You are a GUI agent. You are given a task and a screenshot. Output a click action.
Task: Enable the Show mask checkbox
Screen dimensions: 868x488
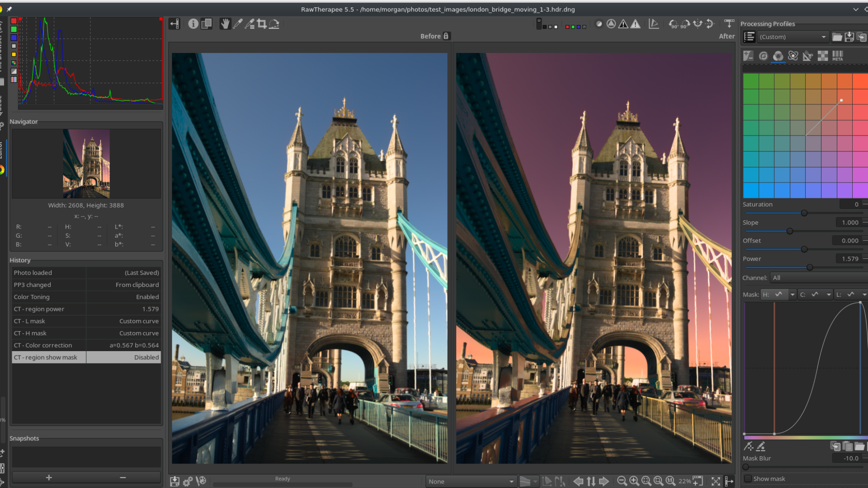coord(748,479)
